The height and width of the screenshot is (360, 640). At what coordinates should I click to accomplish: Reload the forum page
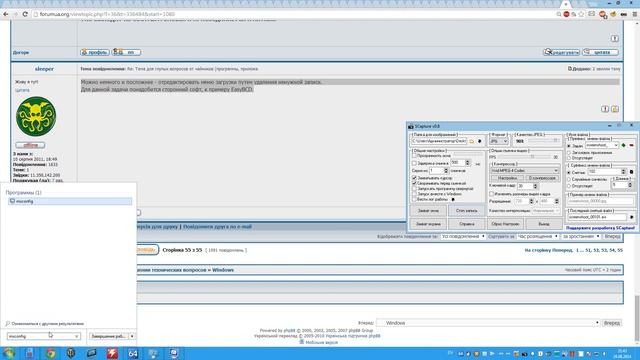pyautogui.click(x=25, y=14)
